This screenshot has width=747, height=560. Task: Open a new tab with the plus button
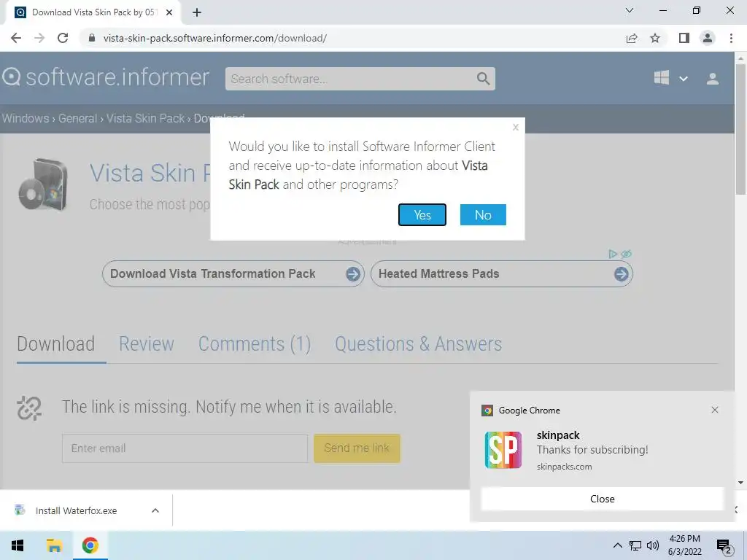[197, 12]
